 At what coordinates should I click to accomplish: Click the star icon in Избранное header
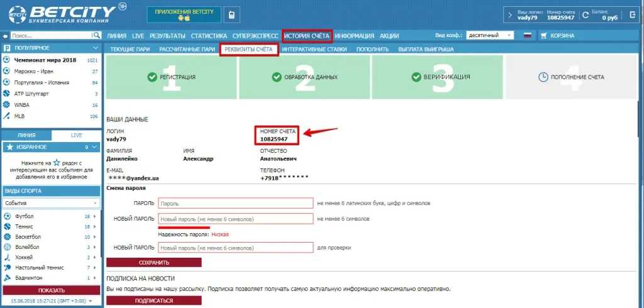pyautogui.click(x=10, y=147)
